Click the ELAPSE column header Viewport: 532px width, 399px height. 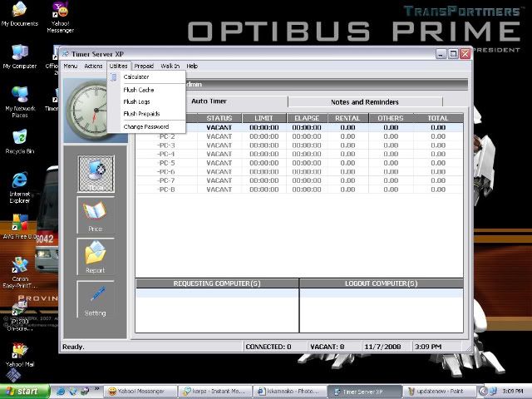[x=307, y=118]
